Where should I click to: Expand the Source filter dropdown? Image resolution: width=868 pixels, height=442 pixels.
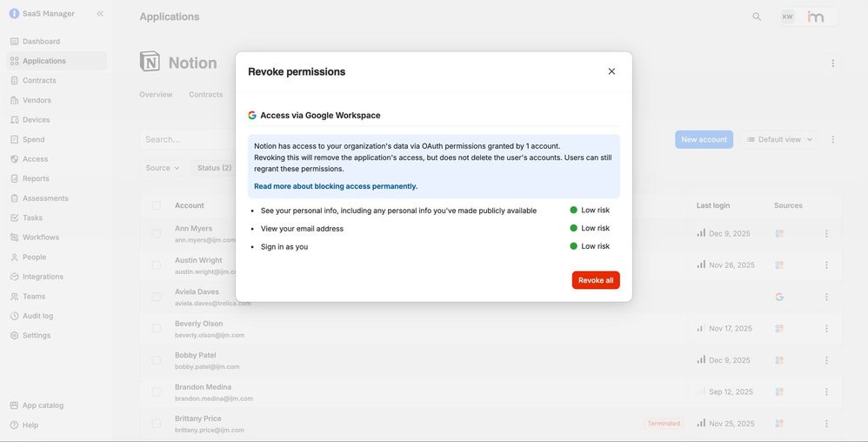tap(163, 168)
